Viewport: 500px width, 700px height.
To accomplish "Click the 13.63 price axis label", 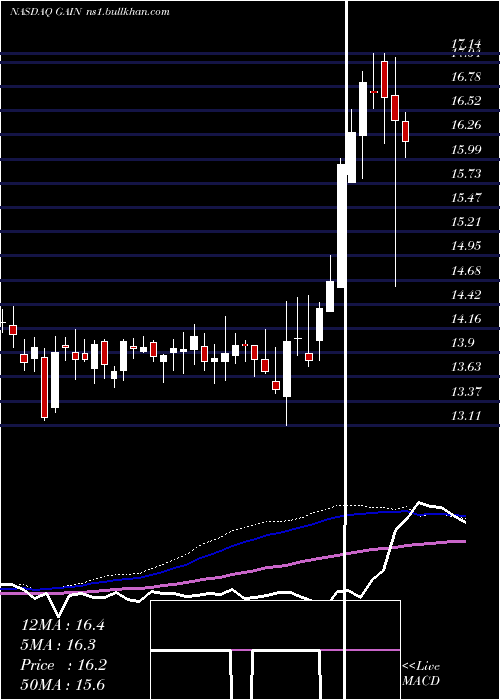I will tap(466, 367).
